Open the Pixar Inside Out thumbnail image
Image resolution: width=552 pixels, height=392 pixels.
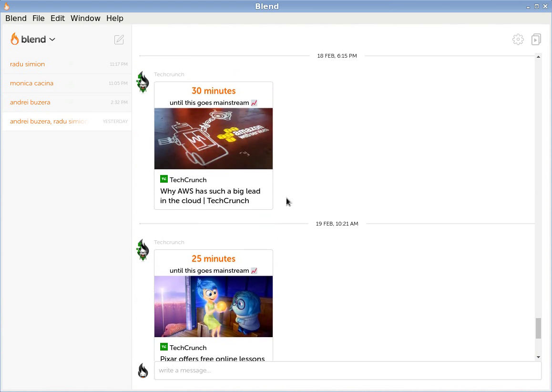[x=214, y=307]
